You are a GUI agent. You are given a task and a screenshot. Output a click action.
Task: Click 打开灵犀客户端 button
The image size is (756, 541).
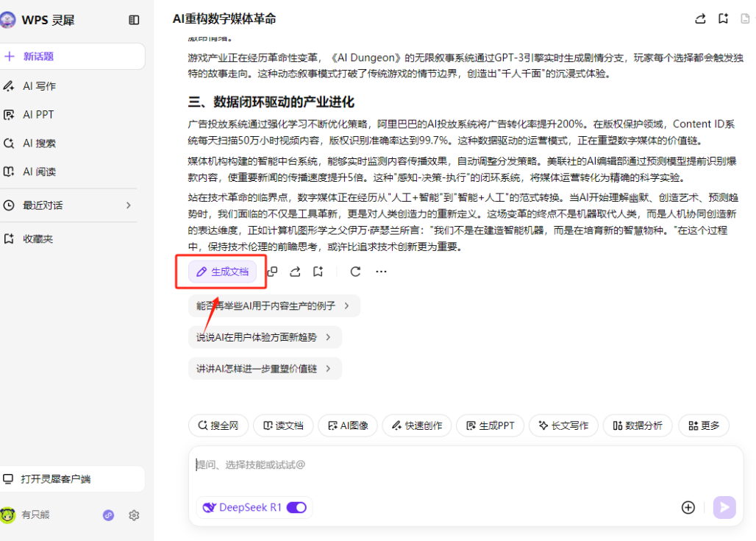click(x=72, y=479)
